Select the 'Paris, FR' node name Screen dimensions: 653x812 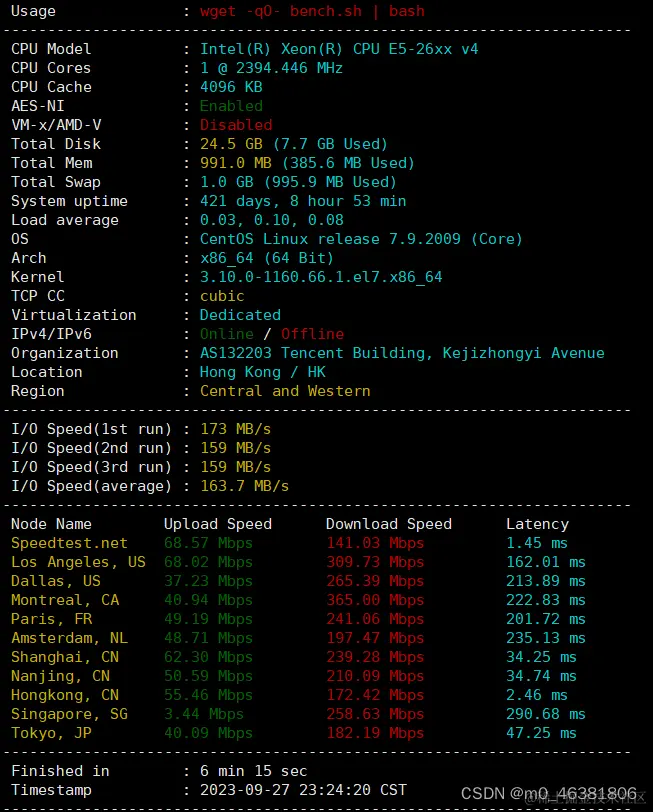click(51, 619)
